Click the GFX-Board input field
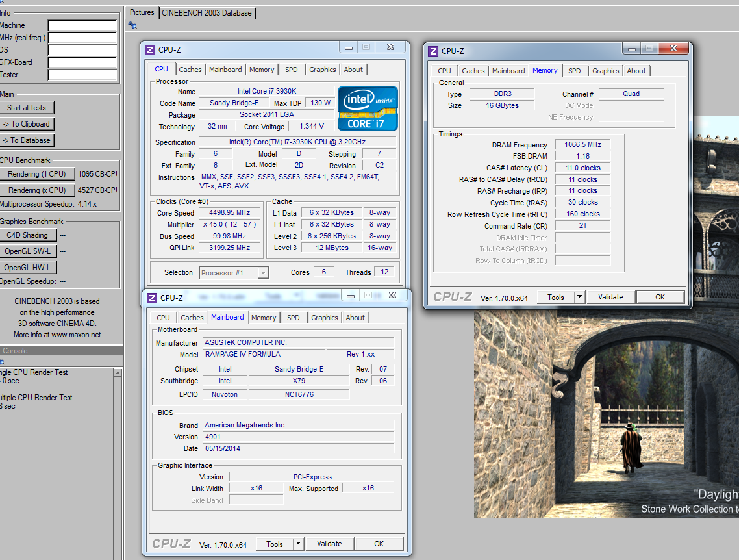Screen dimensions: 739x560 coord(82,62)
